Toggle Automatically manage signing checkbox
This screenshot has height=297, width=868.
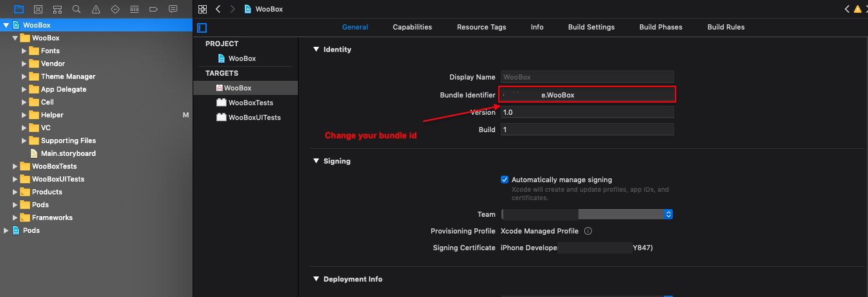[x=505, y=180]
